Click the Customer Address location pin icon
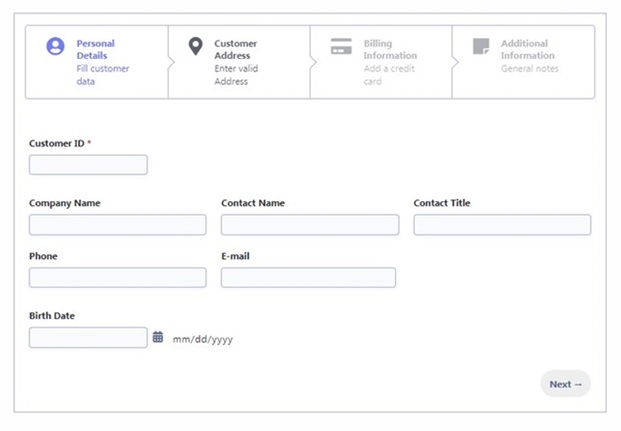Image resolution: width=621 pixels, height=431 pixels. (196, 47)
